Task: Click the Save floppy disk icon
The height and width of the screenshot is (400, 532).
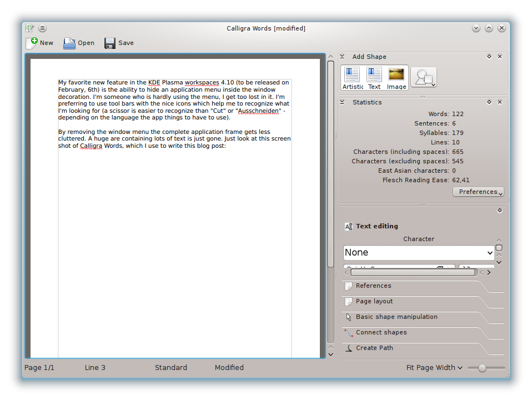Action: (x=110, y=43)
